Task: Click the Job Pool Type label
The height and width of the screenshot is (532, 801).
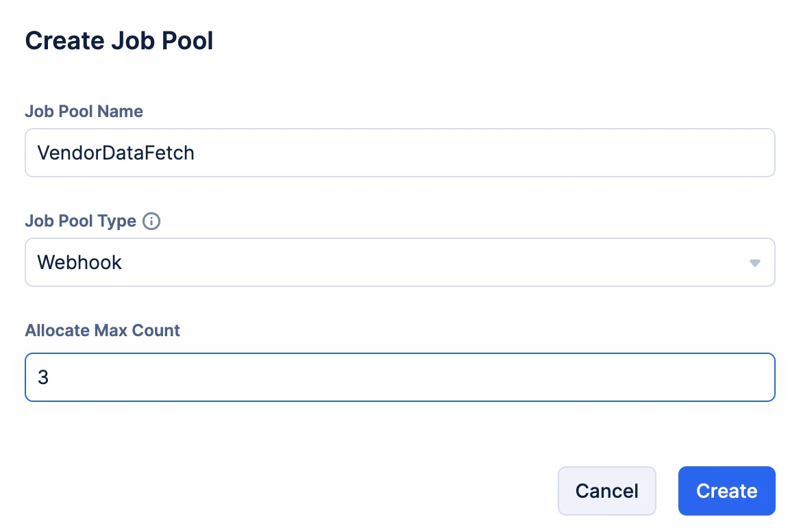Action: [x=80, y=222]
